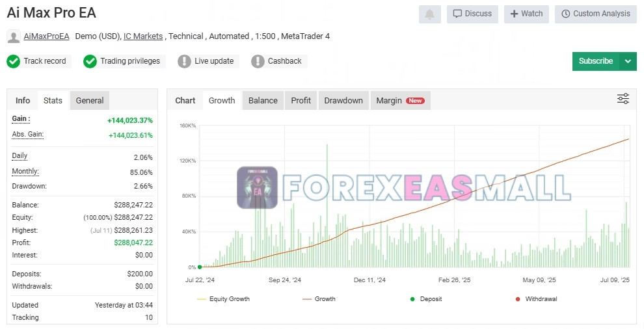This screenshot has width=644, height=329.
Task: Add system to Watch list
Action: pyautogui.click(x=526, y=14)
